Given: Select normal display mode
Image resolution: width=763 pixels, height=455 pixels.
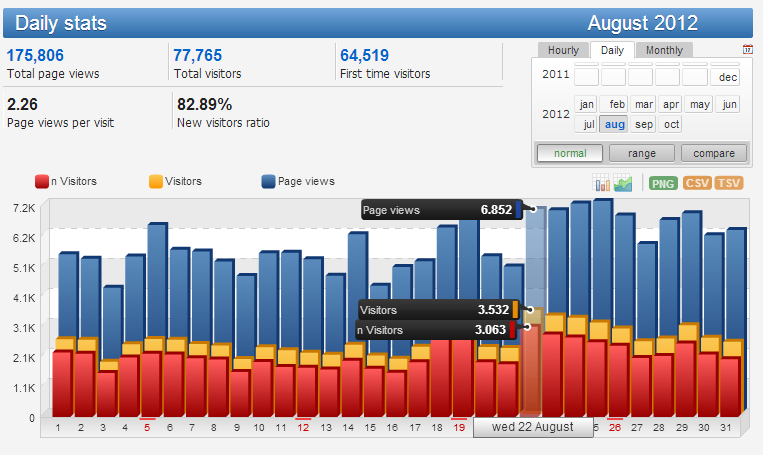Looking at the screenshot, I should point(570,153).
